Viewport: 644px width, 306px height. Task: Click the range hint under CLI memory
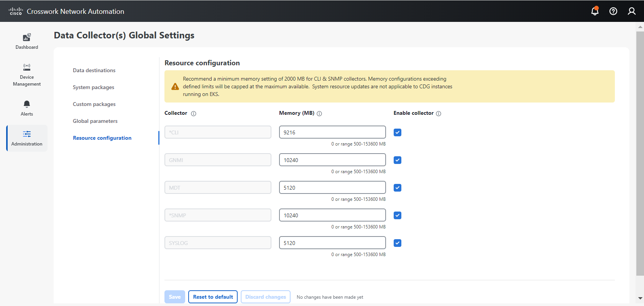click(358, 144)
